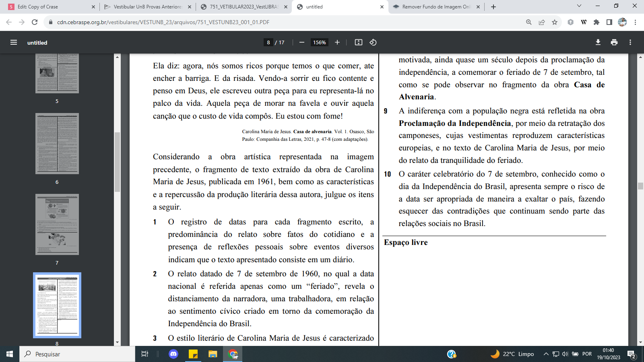644x362 pixels.
Task: Open Windows Task View
Action: point(145,354)
